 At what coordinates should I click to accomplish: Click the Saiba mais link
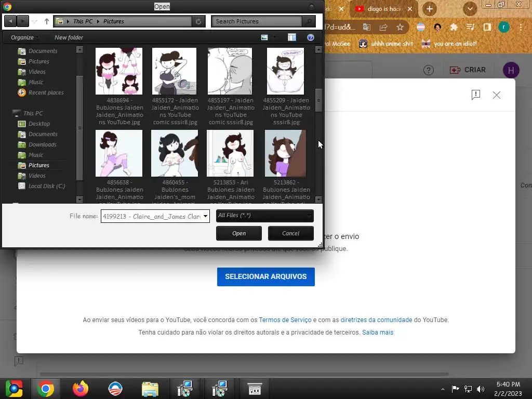[x=378, y=332]
